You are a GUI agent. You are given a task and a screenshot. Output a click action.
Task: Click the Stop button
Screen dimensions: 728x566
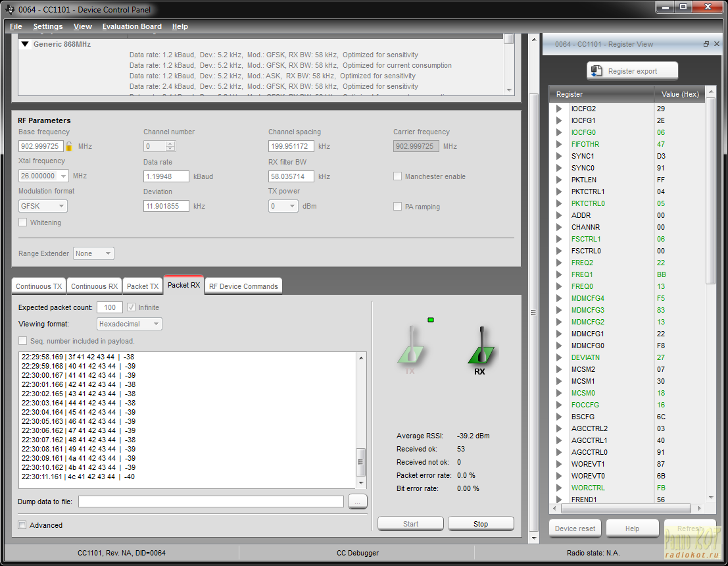click(x=481, y=524)
